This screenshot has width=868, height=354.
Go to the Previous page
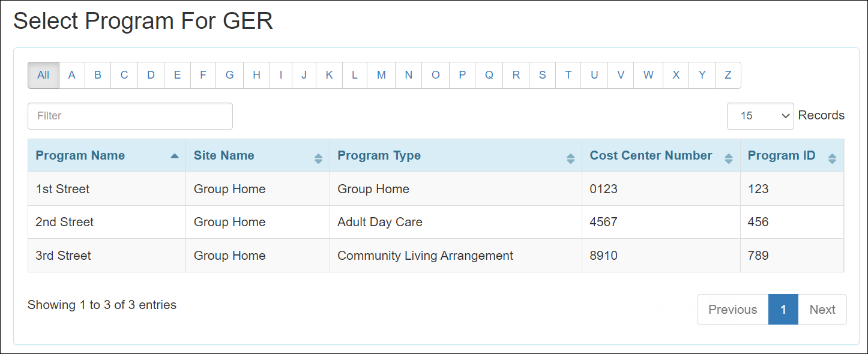click(732, 310)
